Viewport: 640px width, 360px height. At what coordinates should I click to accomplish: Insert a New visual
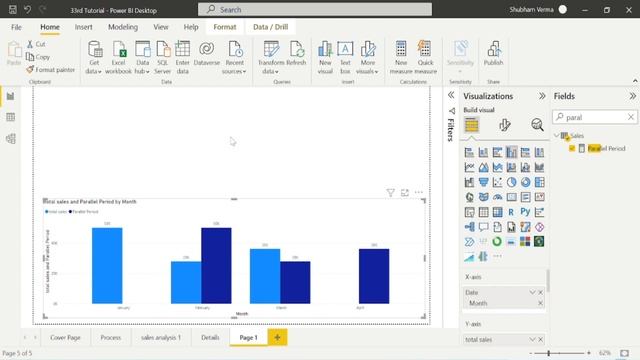pos(325,58)
